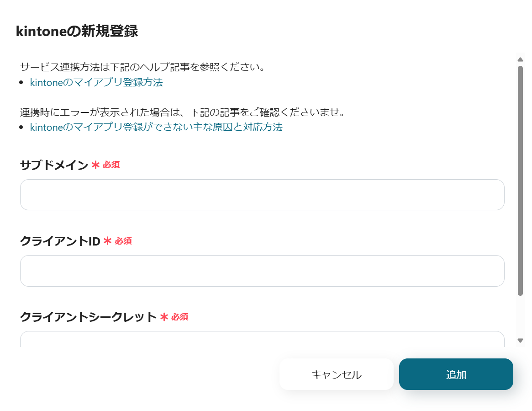Viewport: 532px width, 411px height.
Task: Click the red asterisk beside クライアントシークレット
Action: pos(164,317)
